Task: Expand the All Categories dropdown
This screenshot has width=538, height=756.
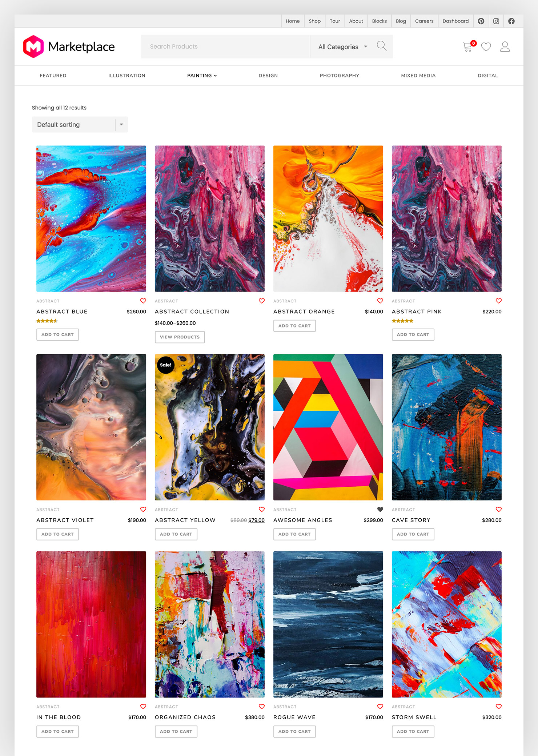Action: click(343, 47)
